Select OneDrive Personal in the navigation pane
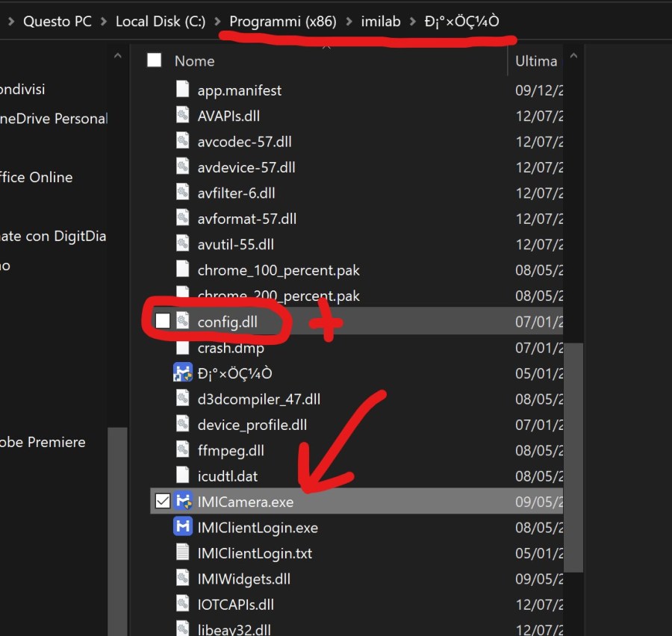Image resolution: width=672 pixels, height=636 pixels. 54,119
